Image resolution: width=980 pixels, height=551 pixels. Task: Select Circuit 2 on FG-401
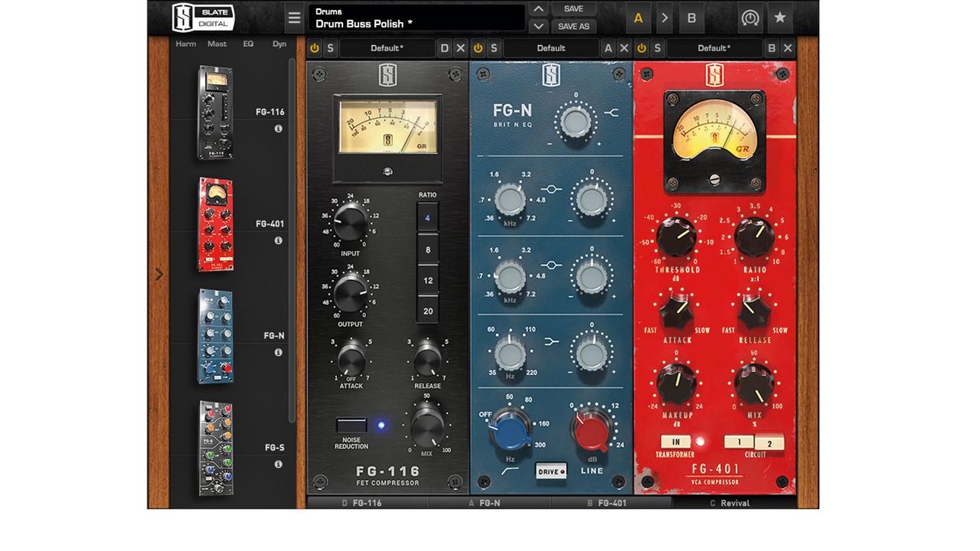769,443
